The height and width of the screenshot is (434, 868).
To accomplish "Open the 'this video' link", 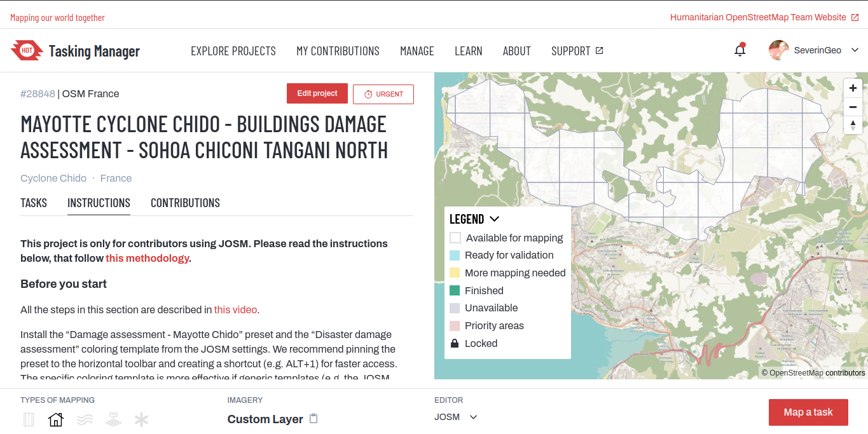I will point(235,310).
